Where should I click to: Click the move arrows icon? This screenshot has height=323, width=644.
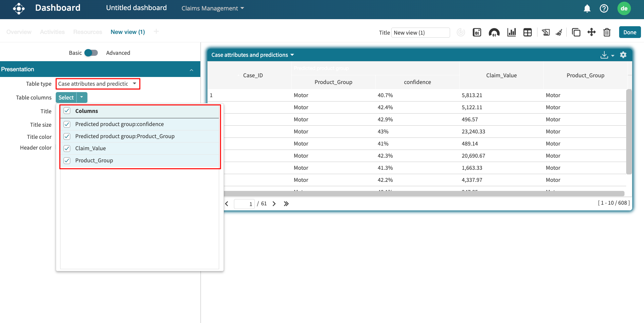point(591,32)
